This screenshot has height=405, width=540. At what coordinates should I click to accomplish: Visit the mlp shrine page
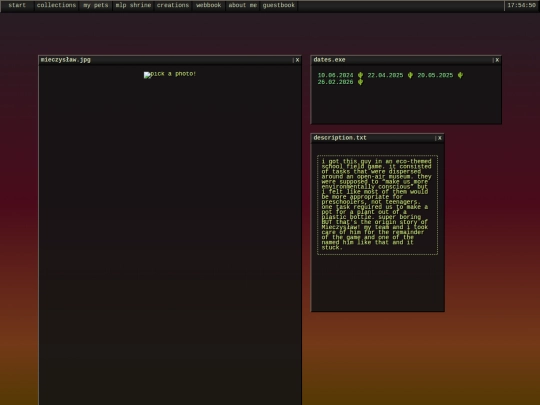[x=133, y=6]
